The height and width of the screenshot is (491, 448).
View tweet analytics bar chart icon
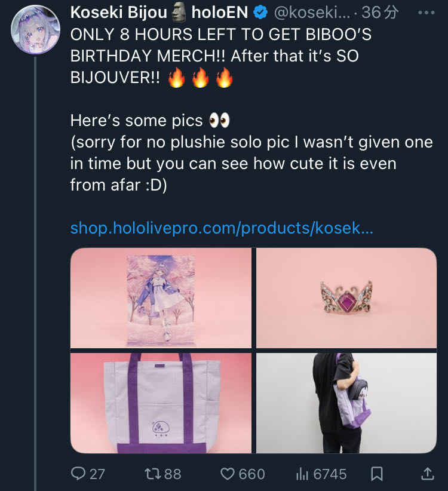pyautogui.click(x=302, y=474)
